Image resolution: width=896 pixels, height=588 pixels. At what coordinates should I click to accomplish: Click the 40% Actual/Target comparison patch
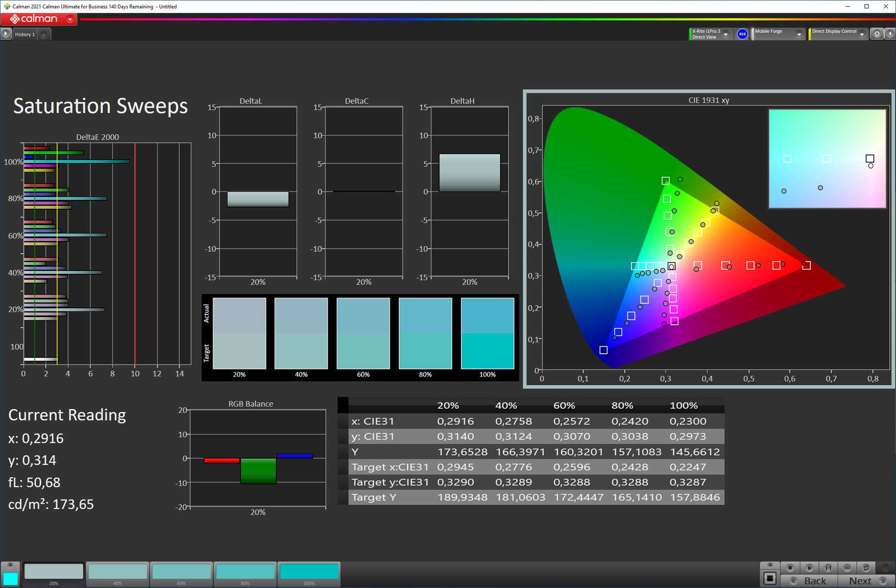(x=301, y=333)
